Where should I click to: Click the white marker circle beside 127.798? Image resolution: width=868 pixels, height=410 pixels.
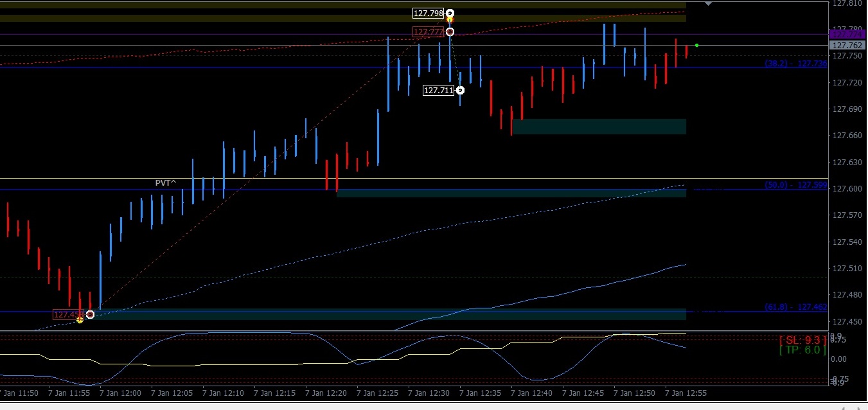click(450, 13)
